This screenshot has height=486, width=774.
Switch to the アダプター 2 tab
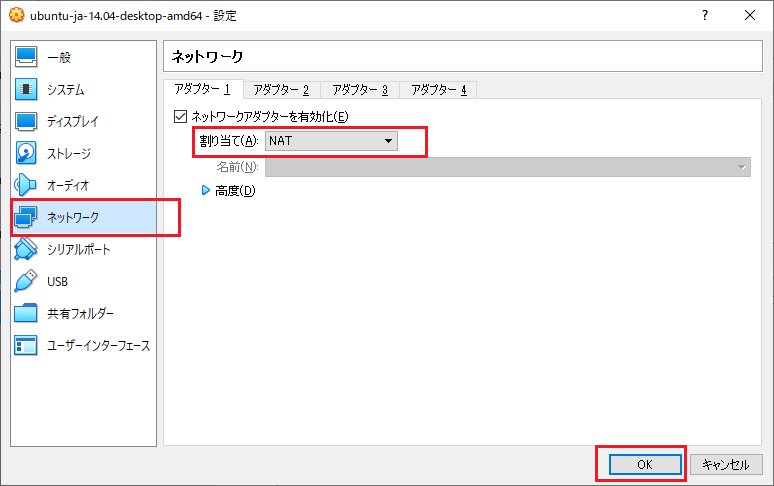[281, 90]
